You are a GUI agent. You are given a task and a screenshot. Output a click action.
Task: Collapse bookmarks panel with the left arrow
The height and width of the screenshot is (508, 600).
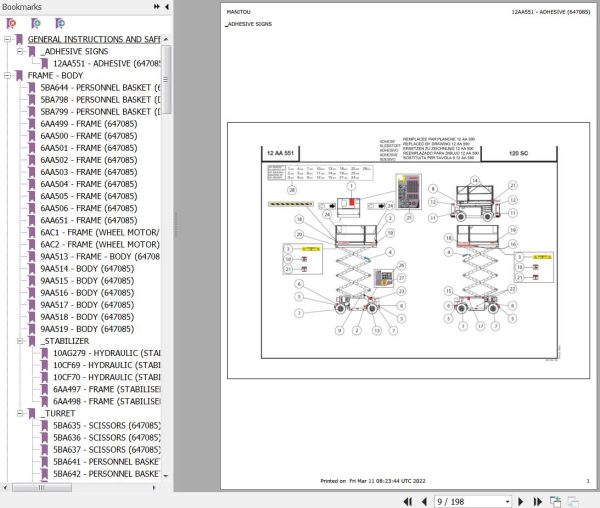[167, 7]
